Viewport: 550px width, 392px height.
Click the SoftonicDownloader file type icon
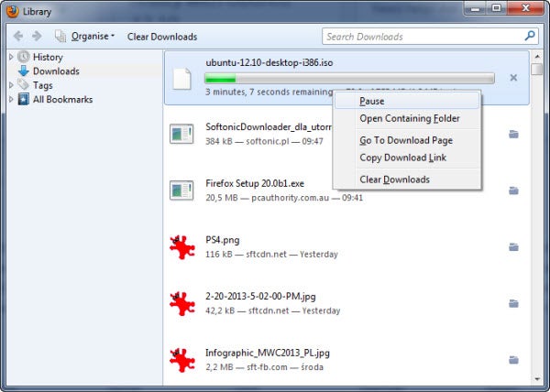click(x=181, y=134)
